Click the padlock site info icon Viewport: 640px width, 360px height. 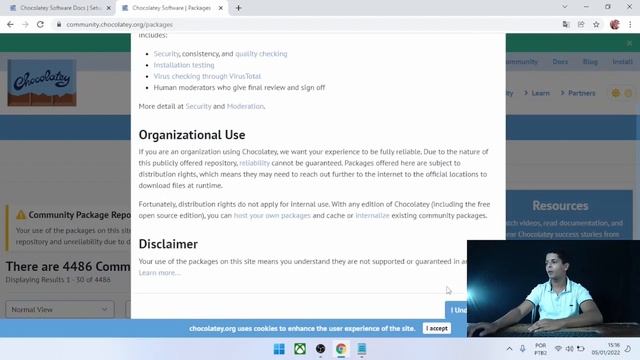click(59, 24)
